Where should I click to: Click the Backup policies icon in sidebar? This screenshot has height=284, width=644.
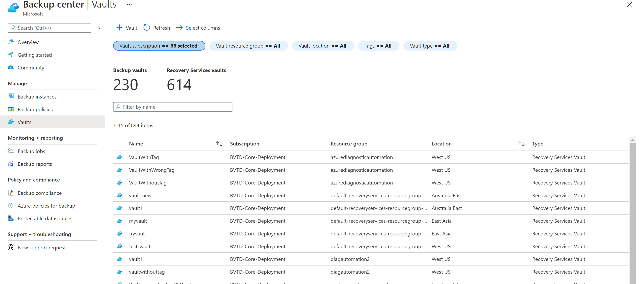11,109
